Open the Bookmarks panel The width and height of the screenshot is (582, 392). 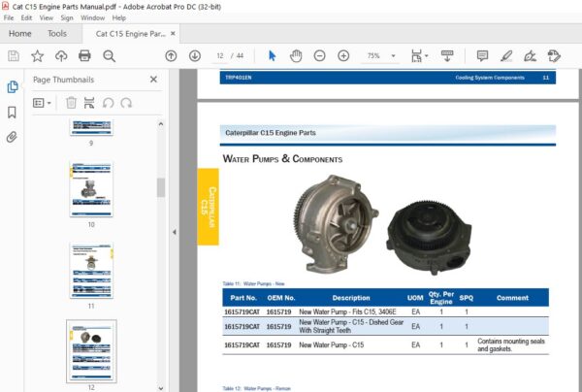[x=12, y=113]
